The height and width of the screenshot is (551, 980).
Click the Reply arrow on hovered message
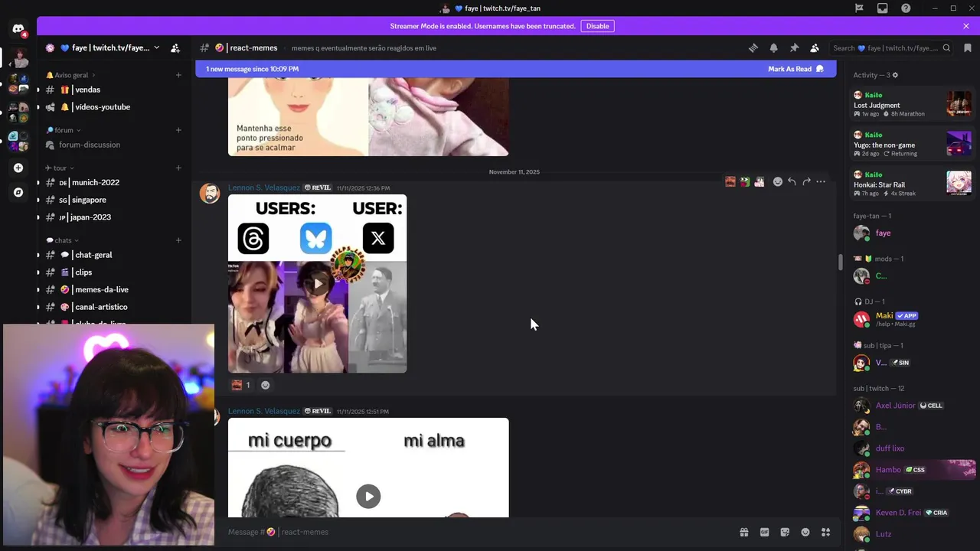792,181
